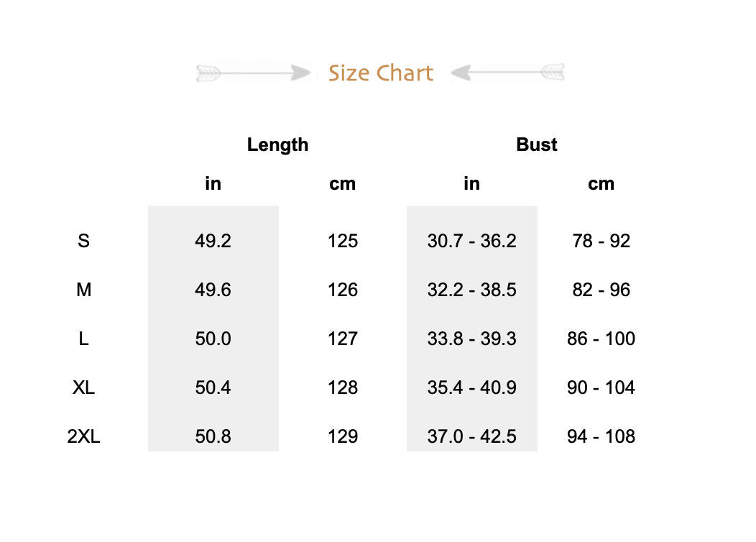Screen dimensions: 756x542
Task: Select the 82 - 96 bust cm cell
Action: [x=601, y=290]
